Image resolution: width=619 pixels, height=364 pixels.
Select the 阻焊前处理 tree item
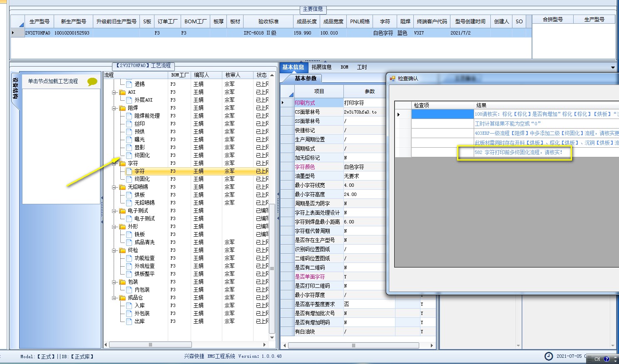pos(147,116)
